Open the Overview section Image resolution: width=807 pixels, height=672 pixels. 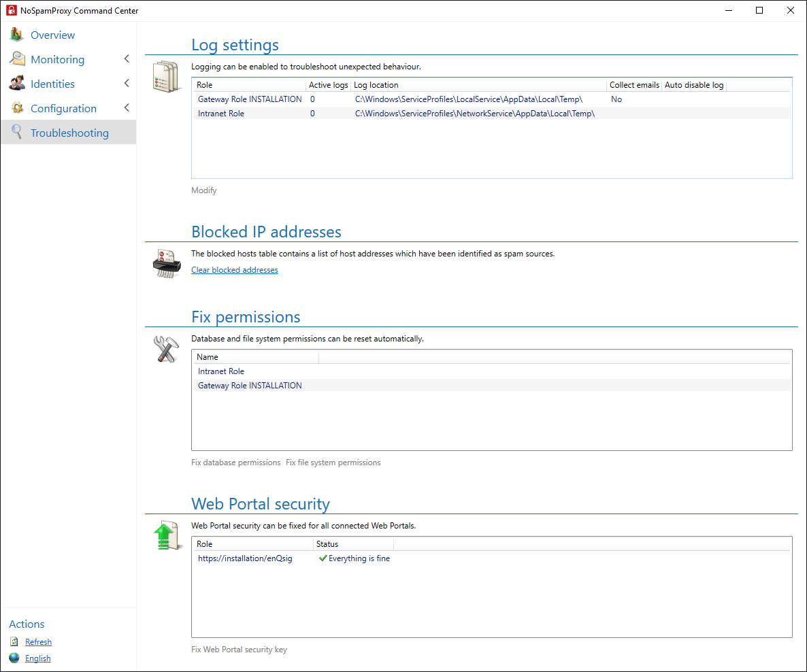[52, 35]
